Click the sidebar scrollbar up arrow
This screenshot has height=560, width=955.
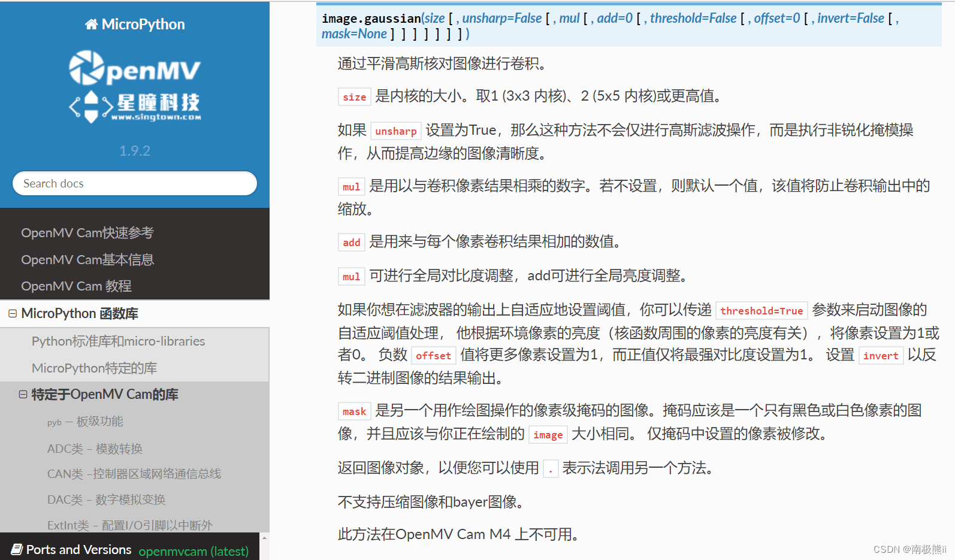264,538
